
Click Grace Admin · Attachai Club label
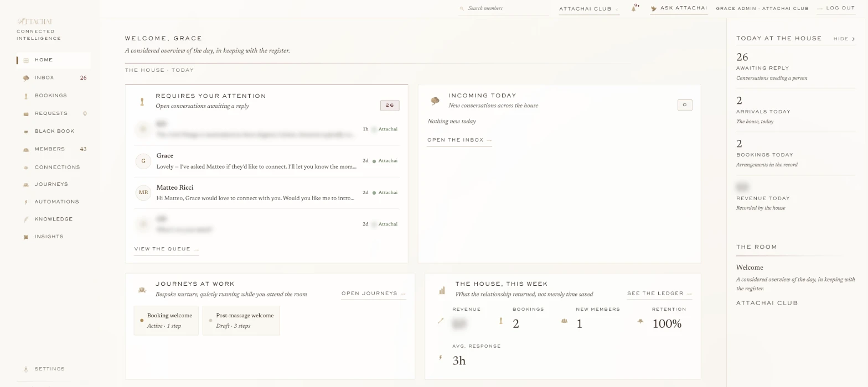coord(762,9)
